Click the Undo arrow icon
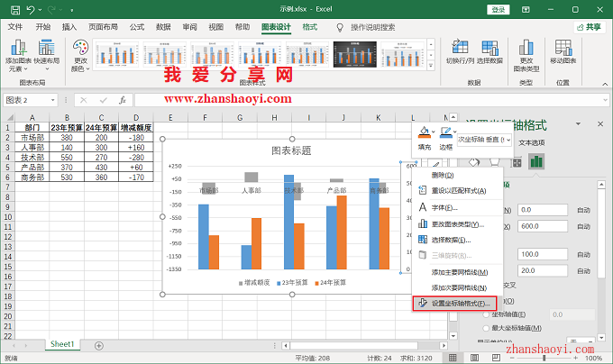 point(31,10)
